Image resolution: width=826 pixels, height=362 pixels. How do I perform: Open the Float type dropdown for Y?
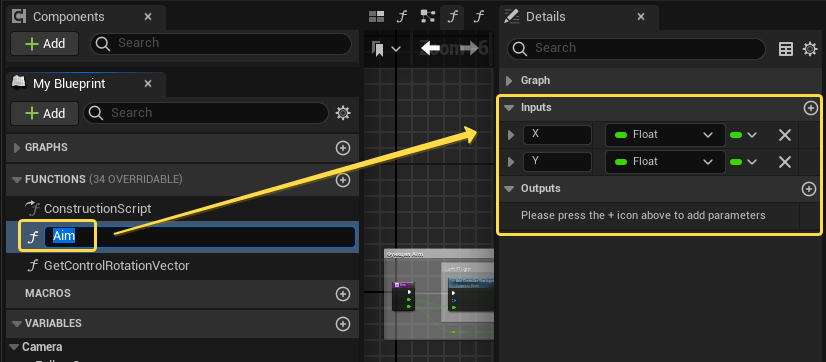tap(665, 162)
